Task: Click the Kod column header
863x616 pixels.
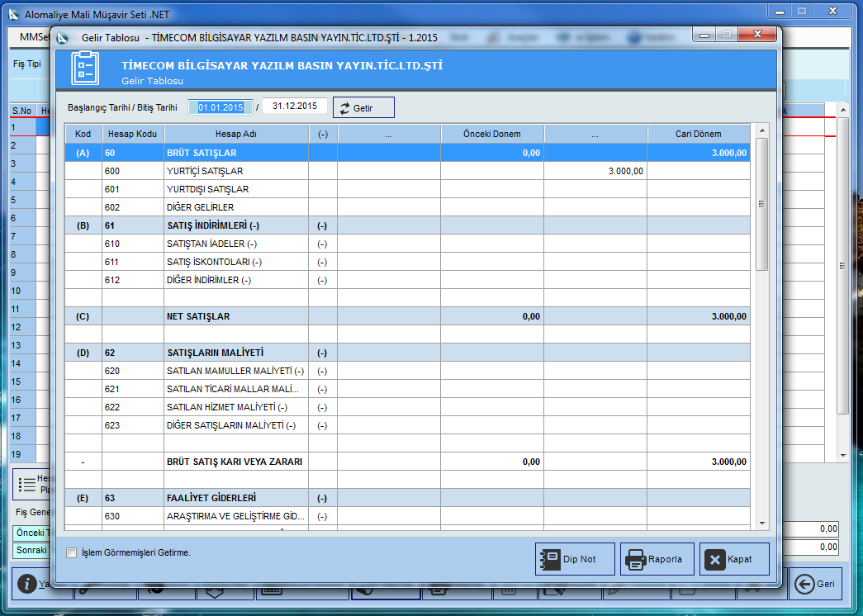Action: point(83,134)
